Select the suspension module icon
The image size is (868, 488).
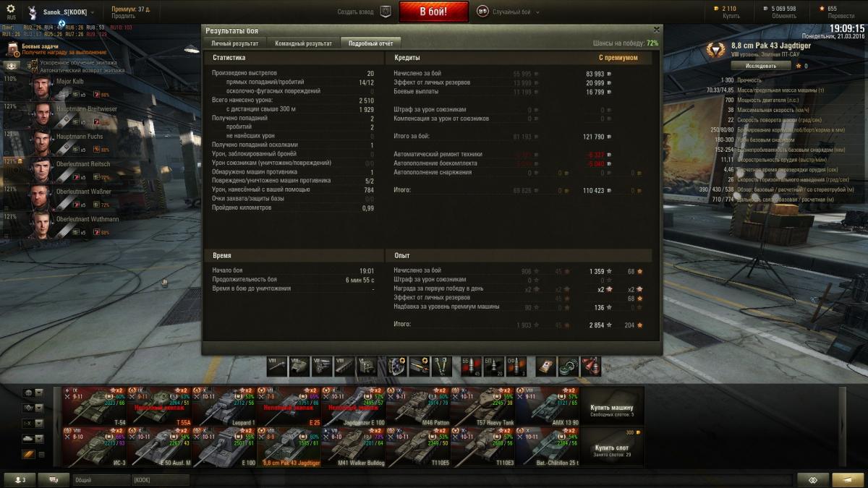pyautogui.click(x=344, y=366)
